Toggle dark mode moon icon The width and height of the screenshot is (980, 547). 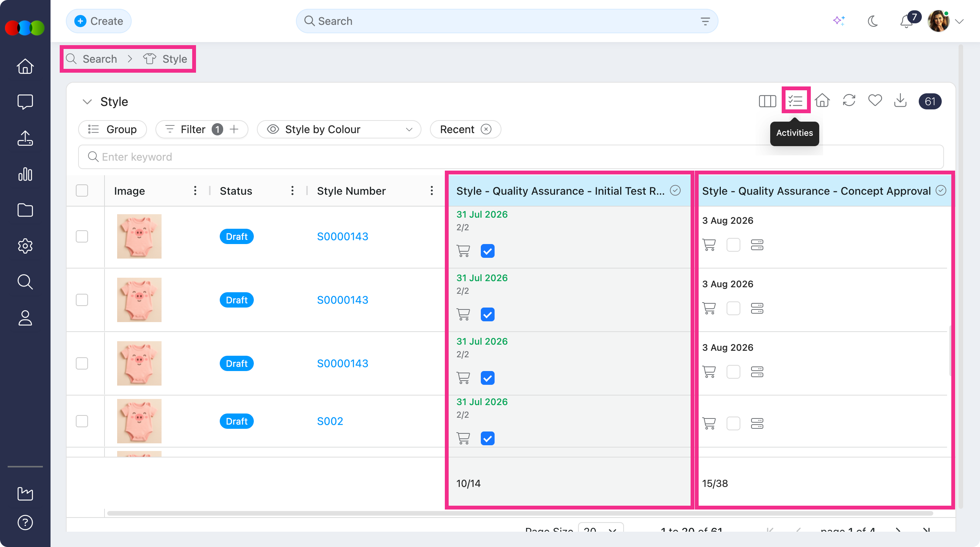[872, 21]
